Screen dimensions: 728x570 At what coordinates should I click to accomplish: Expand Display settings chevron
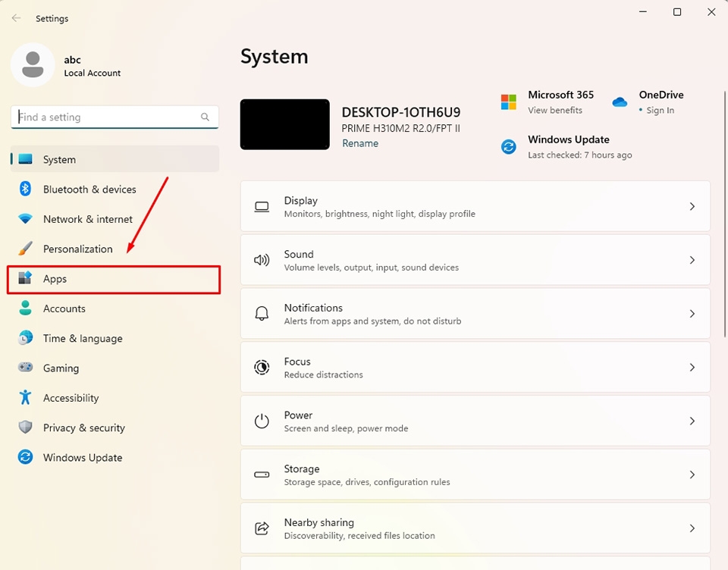pyautogui.click(x=692, y=207)
